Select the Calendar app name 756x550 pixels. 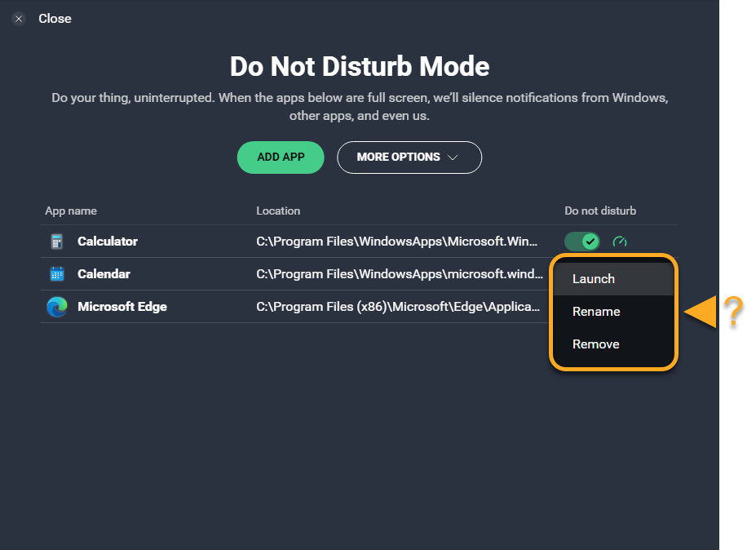(104, 274)
